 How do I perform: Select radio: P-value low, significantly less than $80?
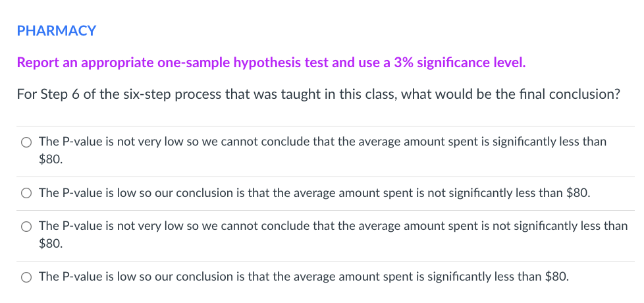click(x=26, y=277)
